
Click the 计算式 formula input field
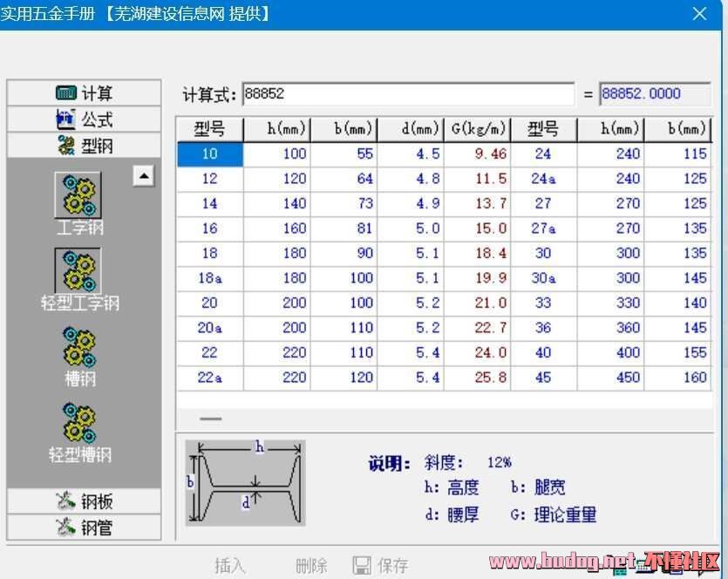coord(407,94)
